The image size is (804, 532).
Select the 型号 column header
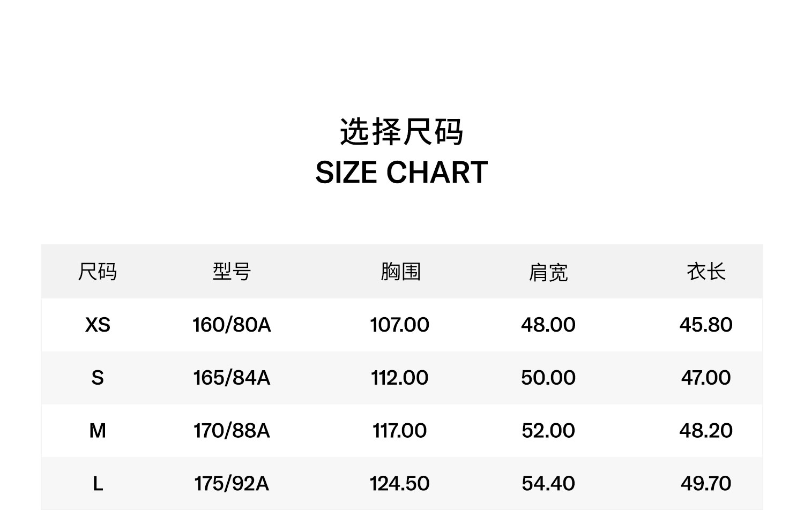[x=232, y=272]
